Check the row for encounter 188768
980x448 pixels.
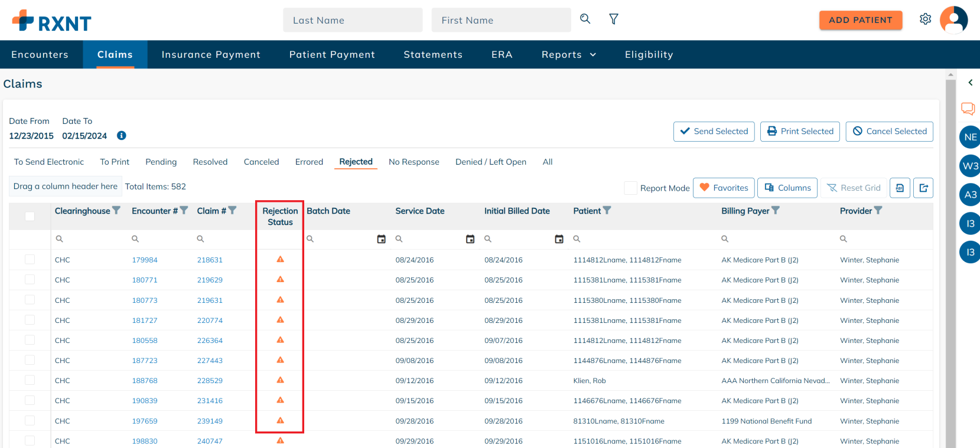point(30,380)
